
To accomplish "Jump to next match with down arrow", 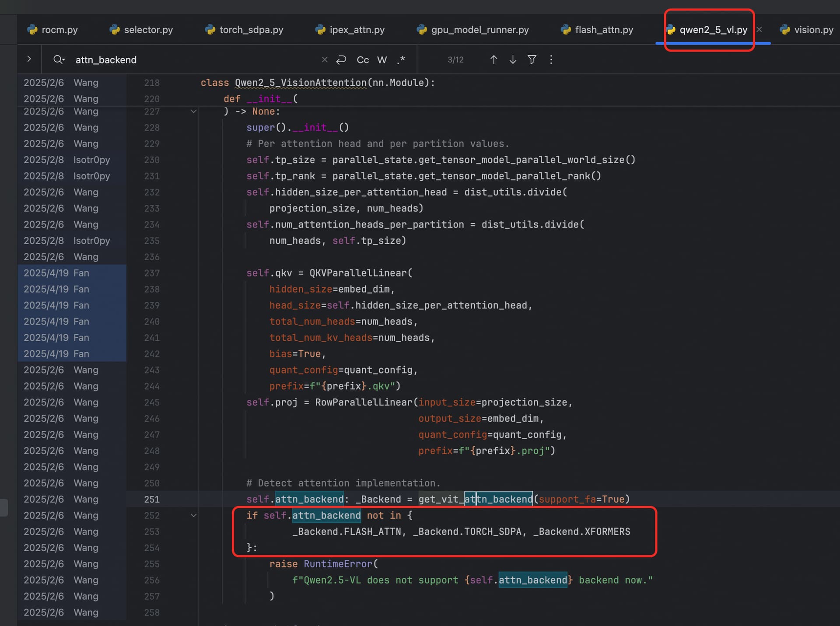I will 512,59.
